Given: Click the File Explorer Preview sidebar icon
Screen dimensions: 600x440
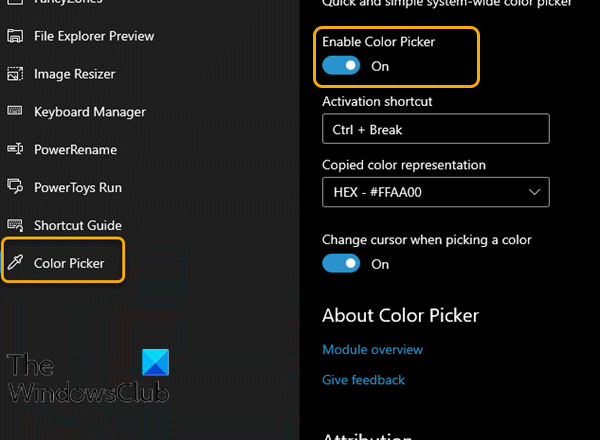Looking at the screenshot, I should click(x=15, y=37).
